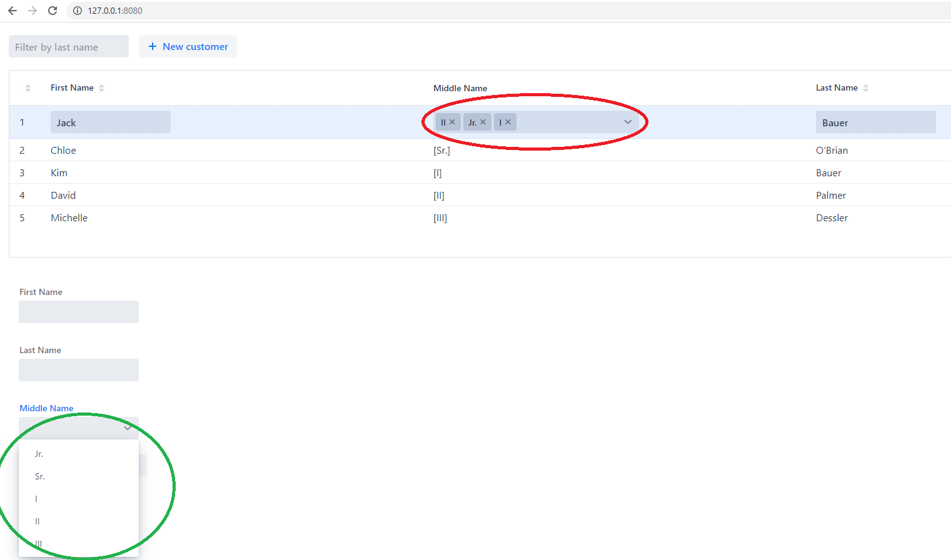The width and height of the screenshot is (951, 560).
Task: Click the sort arrows in index column
Action: [x=28, y=88]
